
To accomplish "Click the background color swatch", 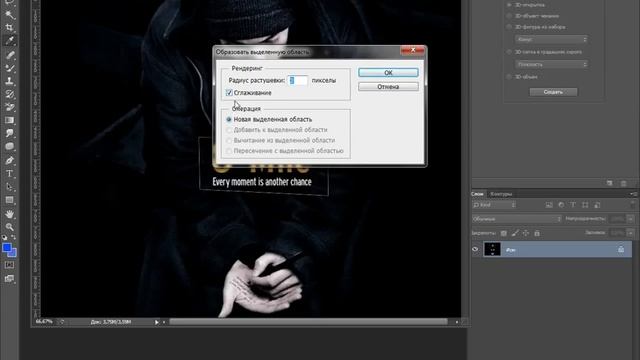I will [x=13, y=254].
